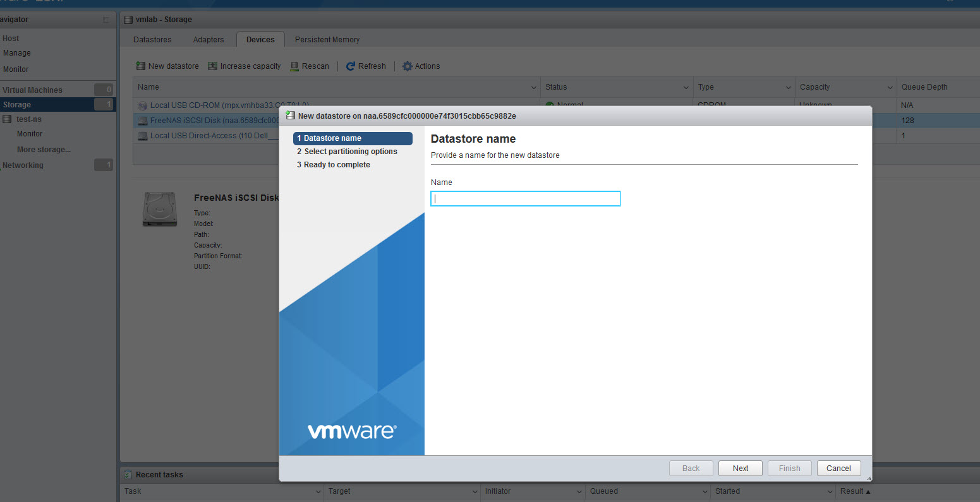980x502 pixels.
Task: Switch to the Adapters tab
Action: [x=209, y=40]
